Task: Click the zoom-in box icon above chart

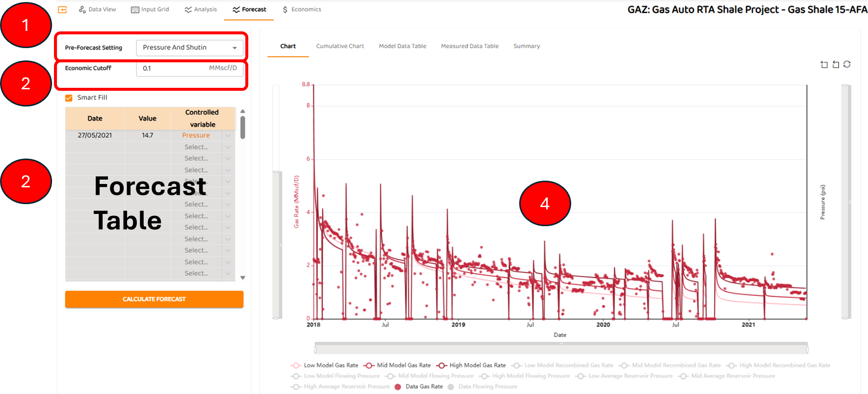Action: 824,64
